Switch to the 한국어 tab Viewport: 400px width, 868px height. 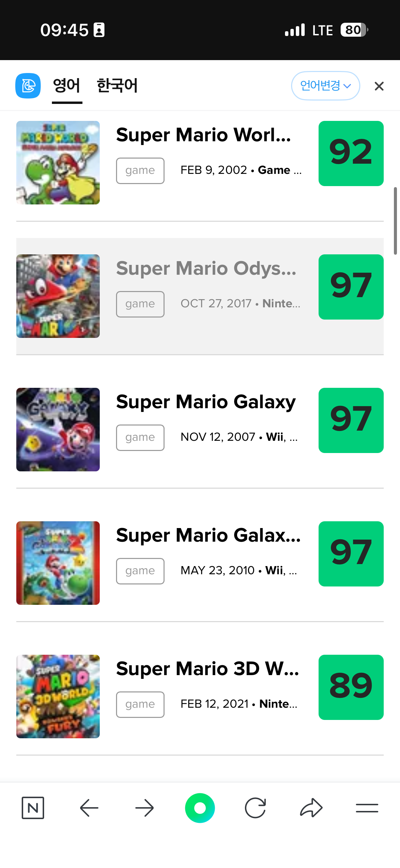(117, 86)
